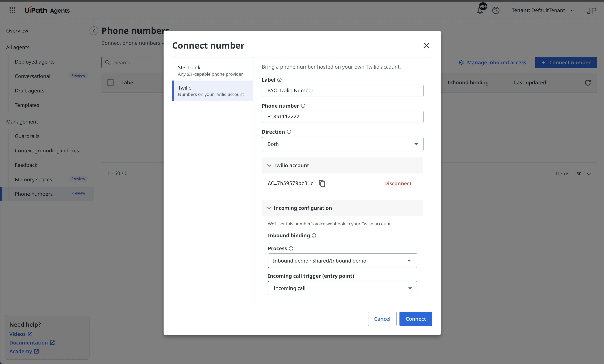Open the Process dropdown
604x364 pixels.
pyautogui.click(x=342, y=261)
